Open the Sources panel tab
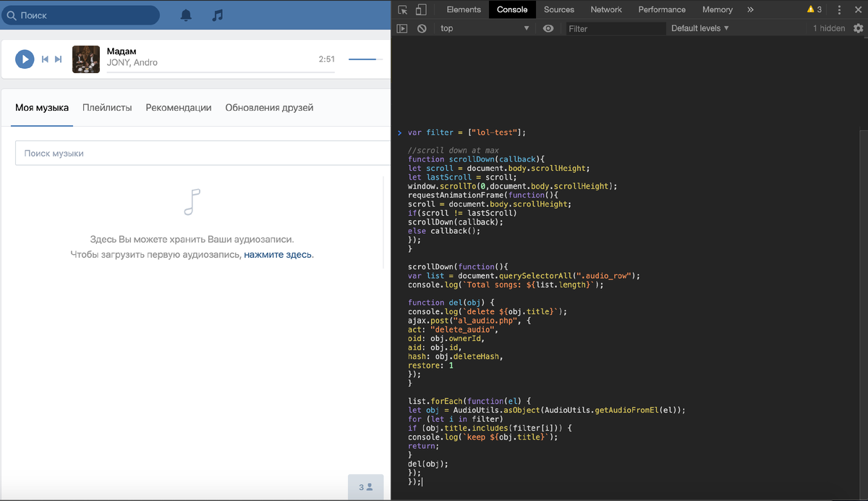The image size is (868, 501). [x=559, y=9]
